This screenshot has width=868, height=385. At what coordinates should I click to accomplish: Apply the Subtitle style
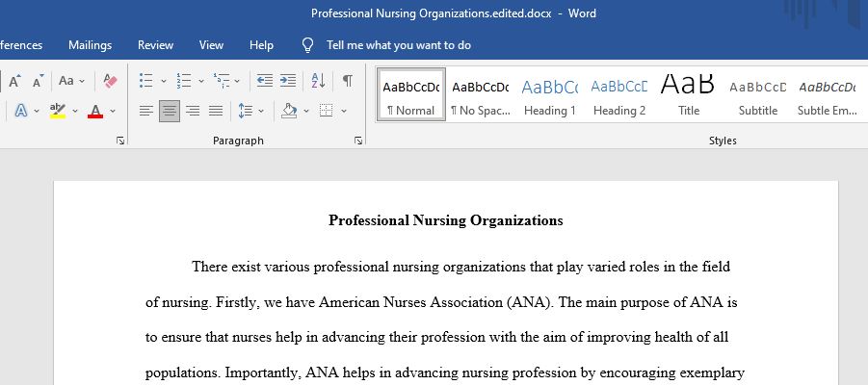(758, 94)
